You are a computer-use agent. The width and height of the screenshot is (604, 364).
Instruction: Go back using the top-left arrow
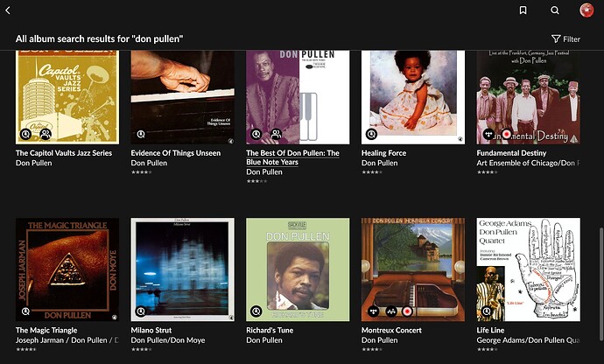pos(8,10)
